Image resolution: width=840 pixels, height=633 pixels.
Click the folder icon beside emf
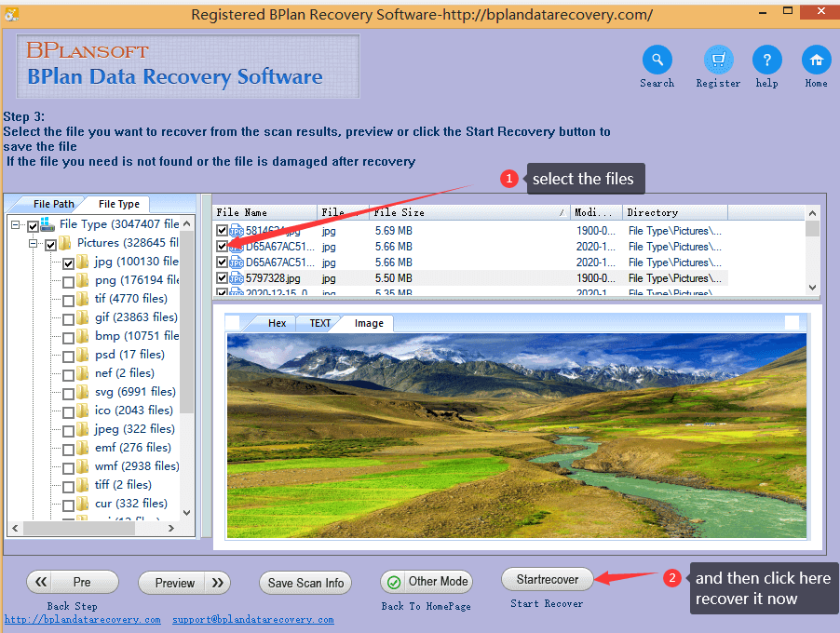pos(83,448)
